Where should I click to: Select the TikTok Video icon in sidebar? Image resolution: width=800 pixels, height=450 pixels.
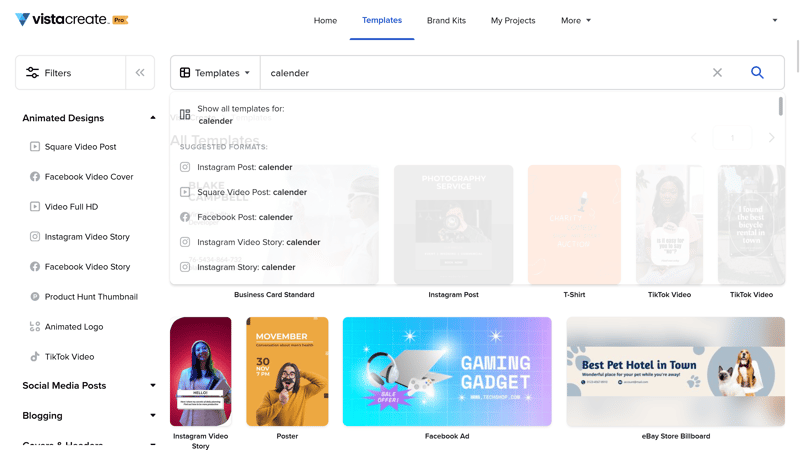click(35, 357)
